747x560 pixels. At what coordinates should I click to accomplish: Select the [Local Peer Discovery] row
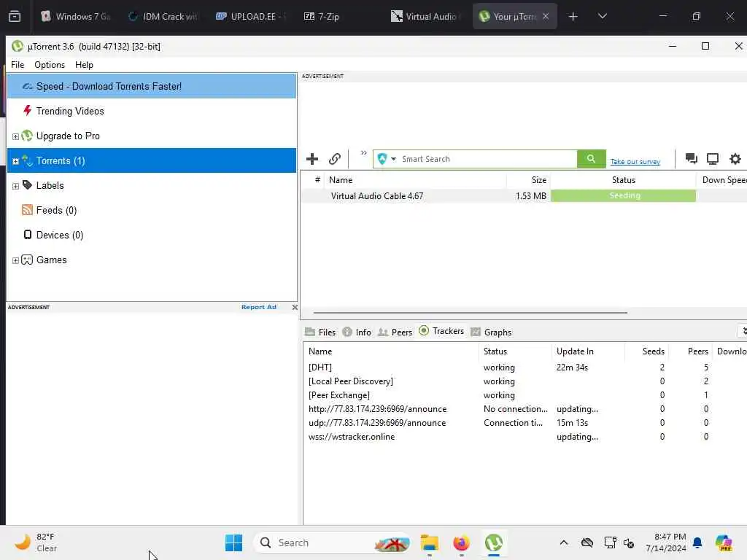coord(525,381)
